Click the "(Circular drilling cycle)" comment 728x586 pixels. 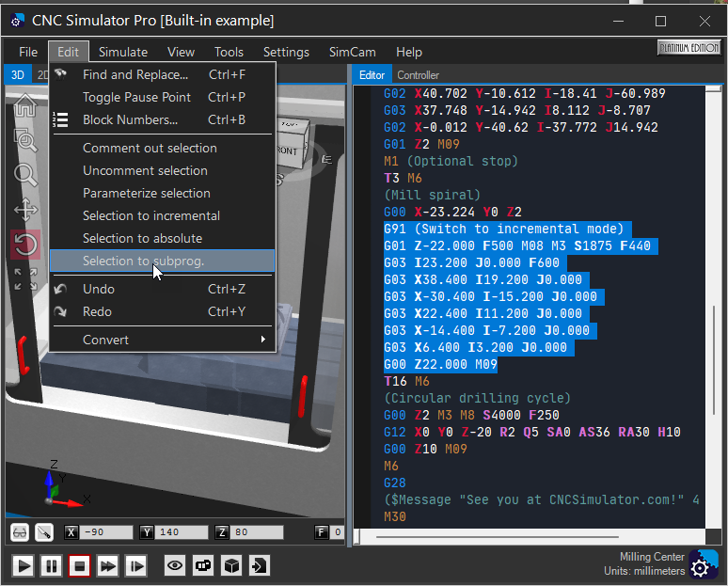[477, 398]
